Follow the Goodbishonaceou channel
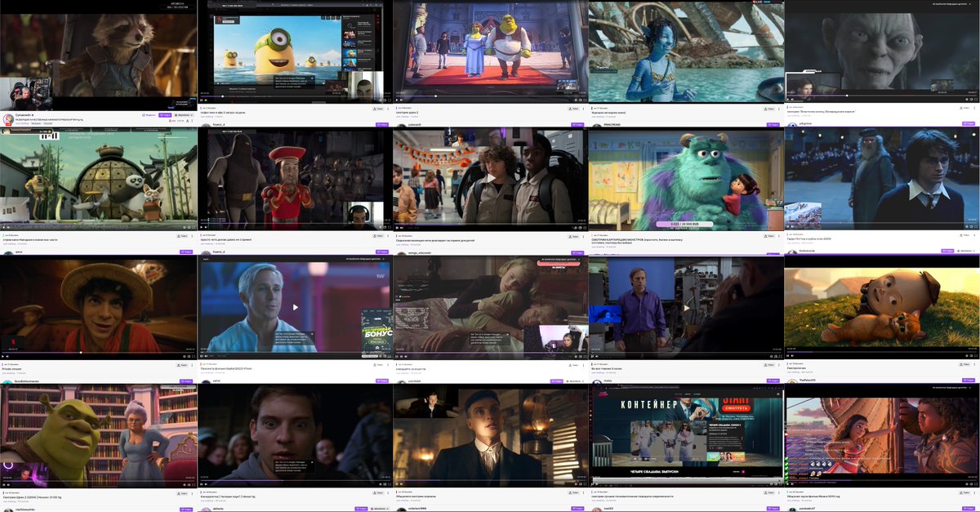 tap(186, 381)
